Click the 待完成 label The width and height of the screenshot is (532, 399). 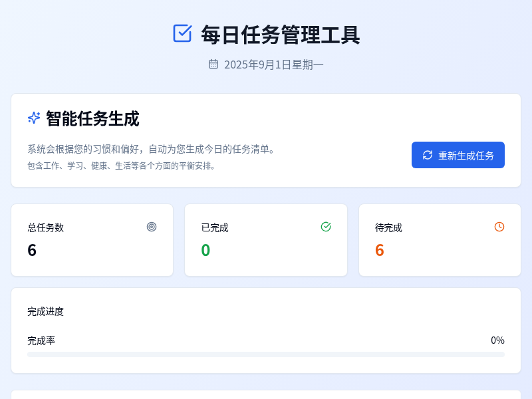(388, 227)
